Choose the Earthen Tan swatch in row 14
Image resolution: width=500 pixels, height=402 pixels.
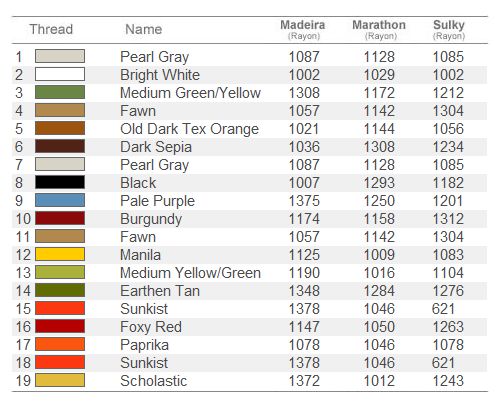60,290
